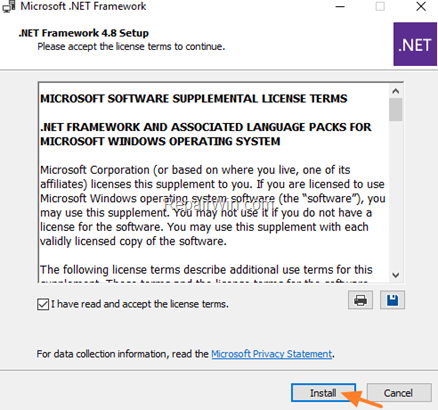Screen dimensions: 438x410
Task: Click the 'Microsoft .NET Framework' window title
Action: (x=83, y=6)
